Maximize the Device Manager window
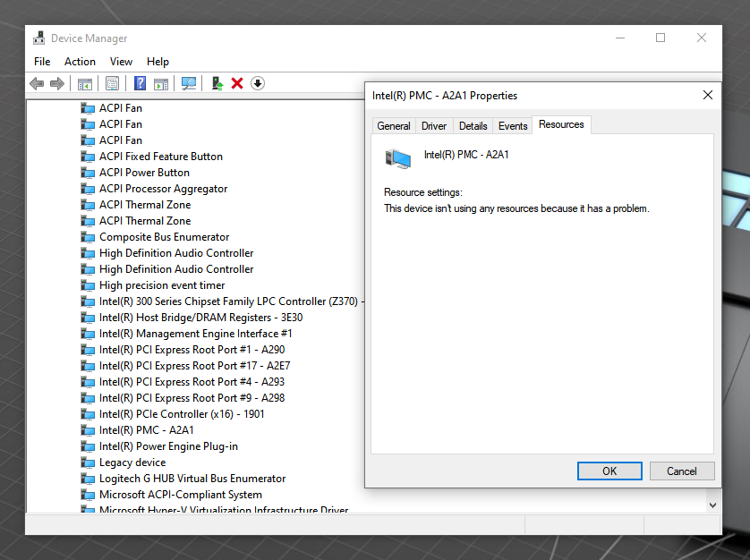750x560 pixels. pyautogui.click(x=661, y=38)
